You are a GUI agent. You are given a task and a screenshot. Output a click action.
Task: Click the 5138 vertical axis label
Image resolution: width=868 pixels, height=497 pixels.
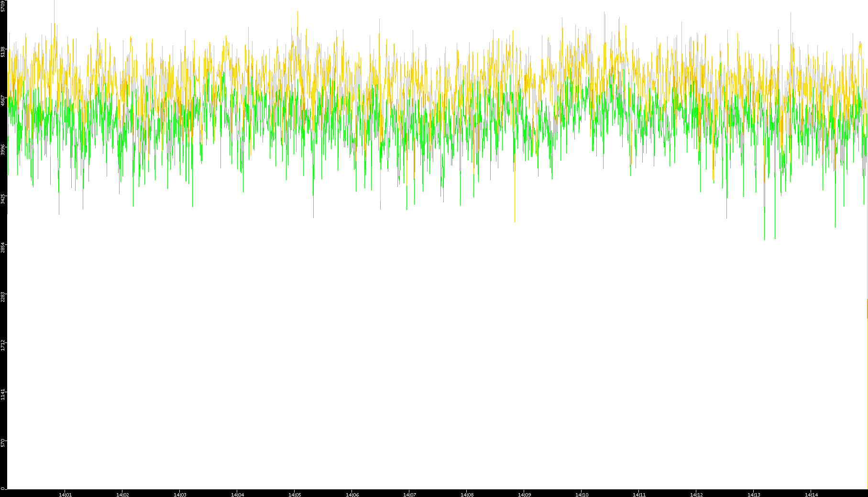tap(3, 52)
